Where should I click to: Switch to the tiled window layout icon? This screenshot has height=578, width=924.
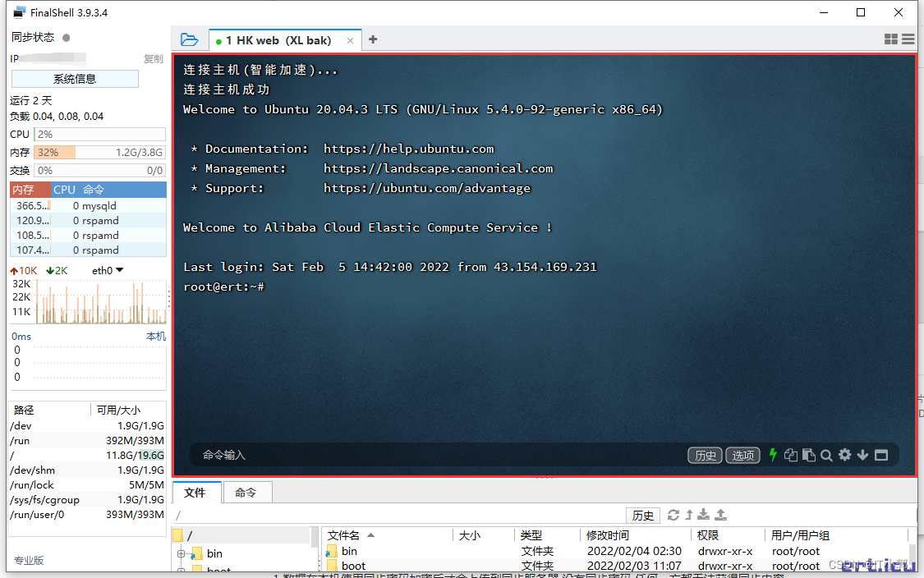(x=891, y=39)
